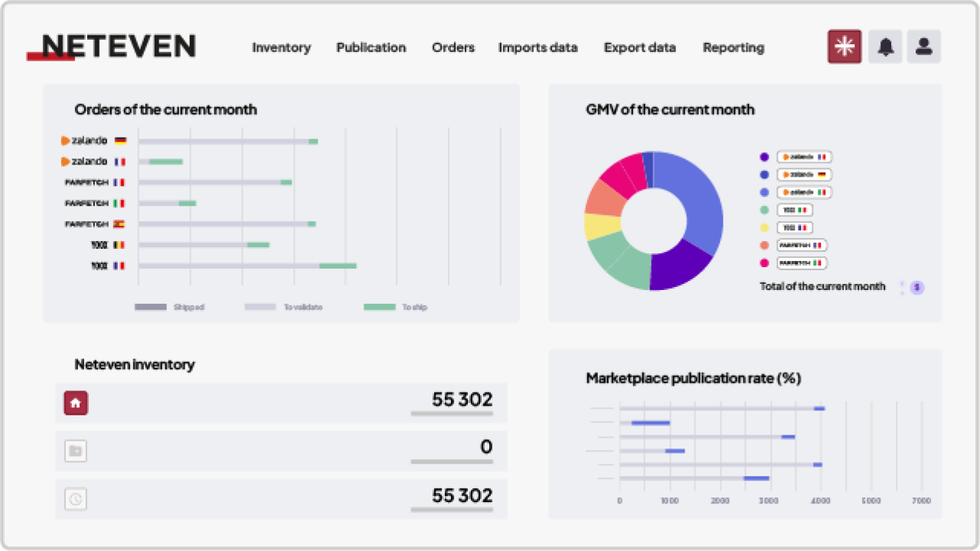Select the Italy chip beside green legend dot

pyautogui.click(x=795, y=210)
